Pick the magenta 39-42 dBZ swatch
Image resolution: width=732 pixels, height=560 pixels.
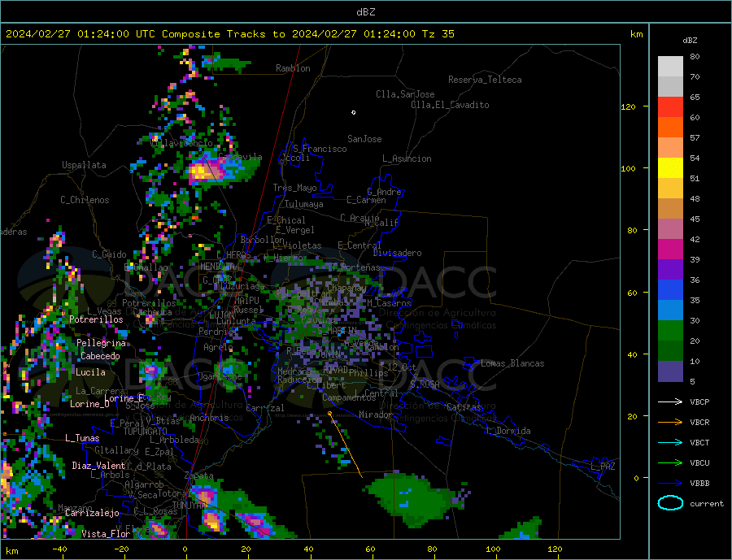(670, 250)
